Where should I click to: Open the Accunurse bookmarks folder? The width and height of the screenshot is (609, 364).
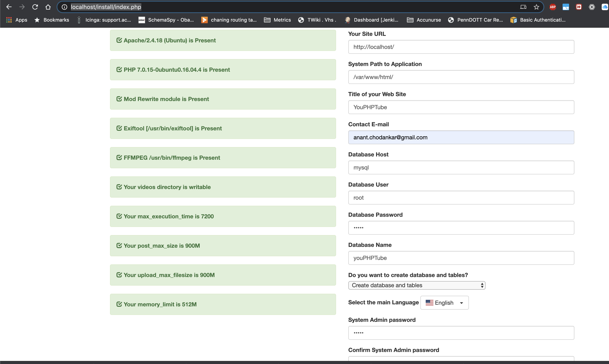(424, 20)
